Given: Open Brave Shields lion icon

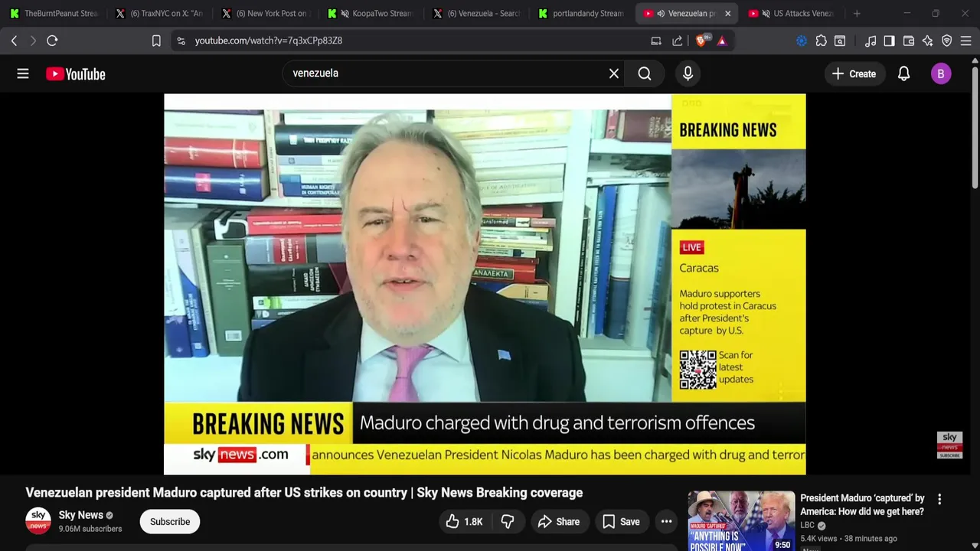Looking at the screenshot, I should pyautogui.click(x=701, y=41).
